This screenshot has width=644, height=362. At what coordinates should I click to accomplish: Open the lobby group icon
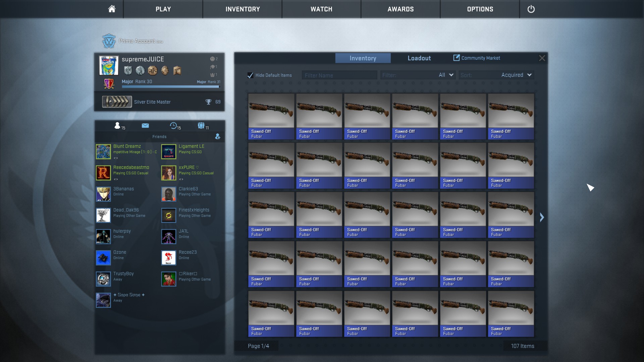pos(201,126)
